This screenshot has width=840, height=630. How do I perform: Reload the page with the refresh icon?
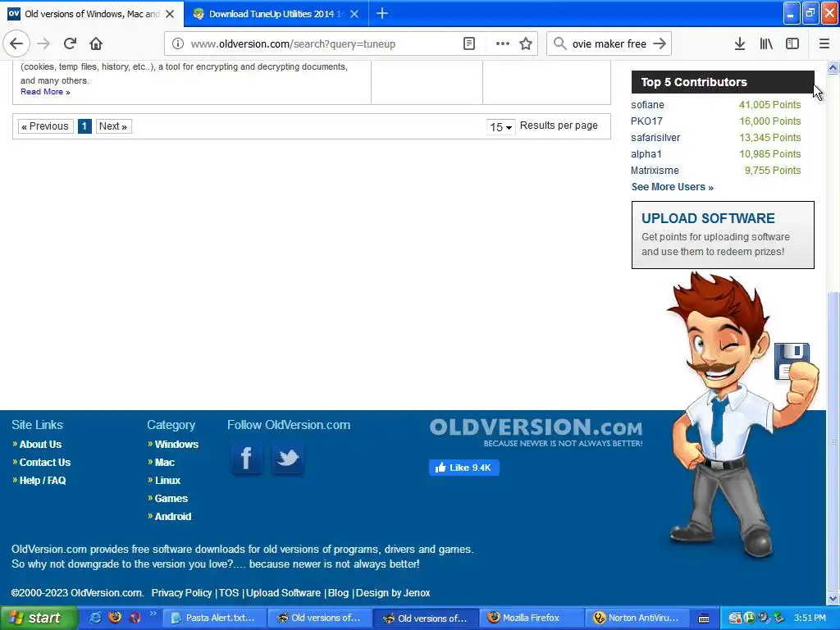click(x=70, y=43)
